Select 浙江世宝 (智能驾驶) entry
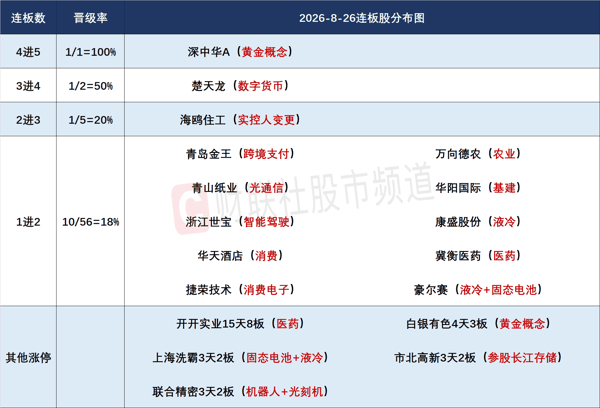 (x=240, y=222)
